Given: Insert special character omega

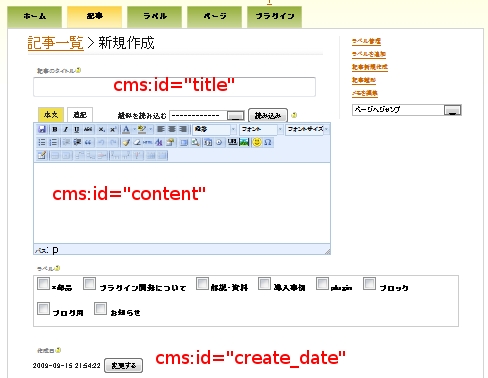Looking at the screenshot, I should pyautogui.click(x=268, y=142).
